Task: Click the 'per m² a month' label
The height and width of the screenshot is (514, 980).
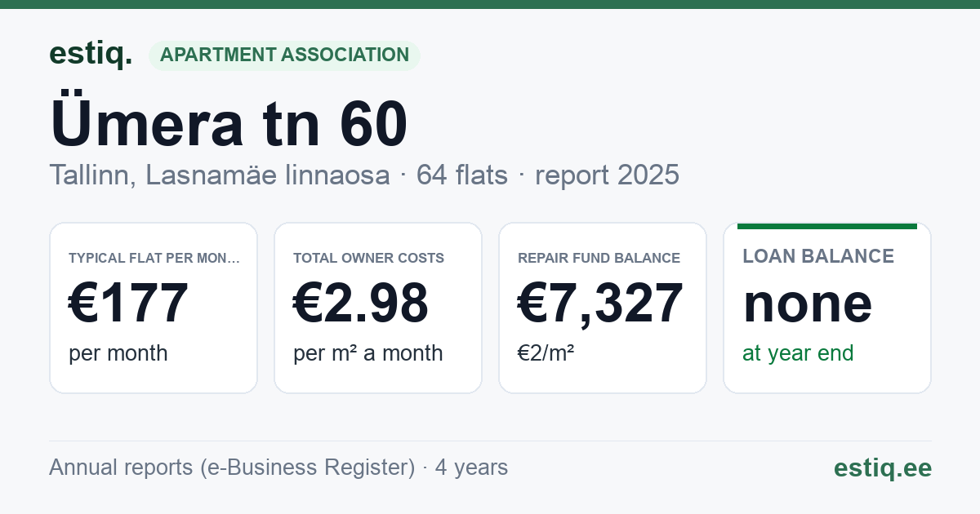Action: (x=367, y=353)
